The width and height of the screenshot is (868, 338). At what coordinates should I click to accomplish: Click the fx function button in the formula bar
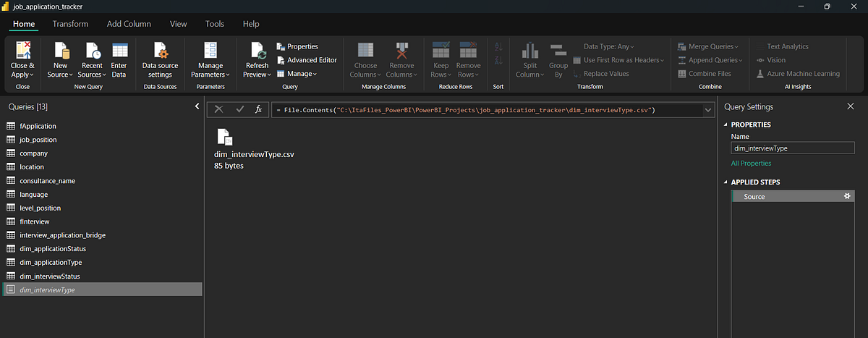tap(258, 109)
